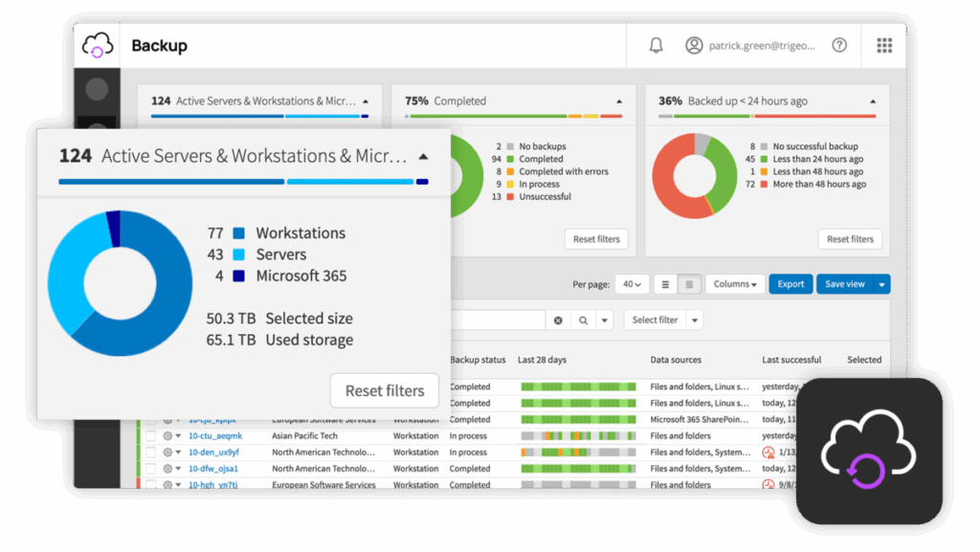980x552 pixels.
Task: Click the 'Completed with errors' legend label
Action: [563, 171]
